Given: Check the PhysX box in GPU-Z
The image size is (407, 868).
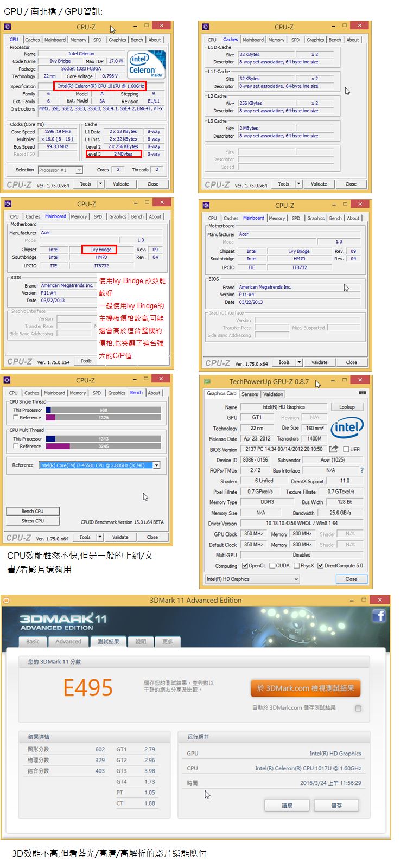Looking at the screenshot, I should (x=296, y=566).
